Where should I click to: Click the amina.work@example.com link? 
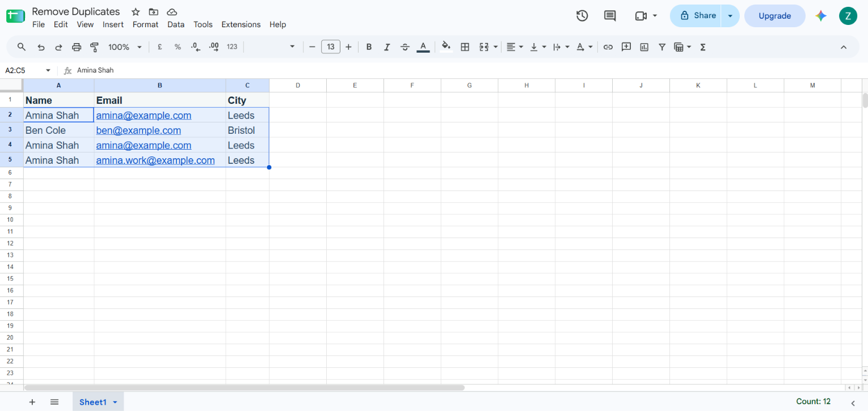point(155,160)
